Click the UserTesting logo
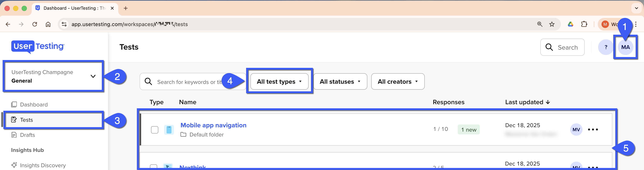Viewport: 644px width, 170px height. pos(38,47)
